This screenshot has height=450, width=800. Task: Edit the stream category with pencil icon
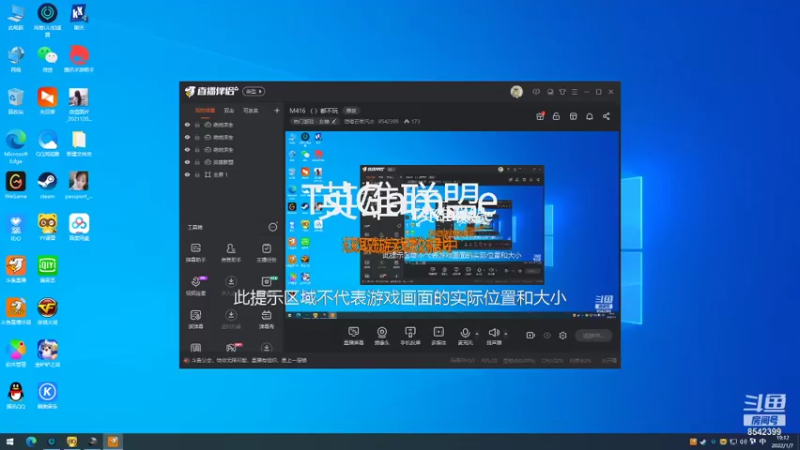334,121
